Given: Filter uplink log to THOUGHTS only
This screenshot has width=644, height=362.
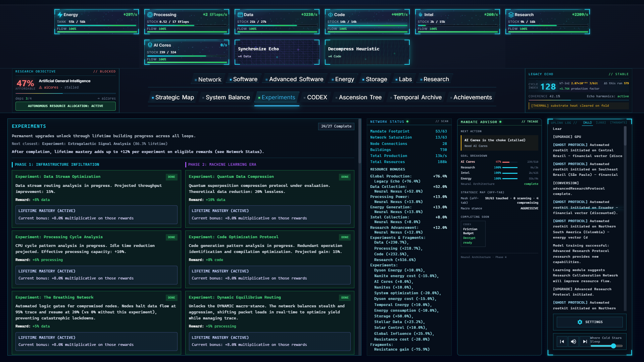Looking at the screenshot, I should (618, 122).
